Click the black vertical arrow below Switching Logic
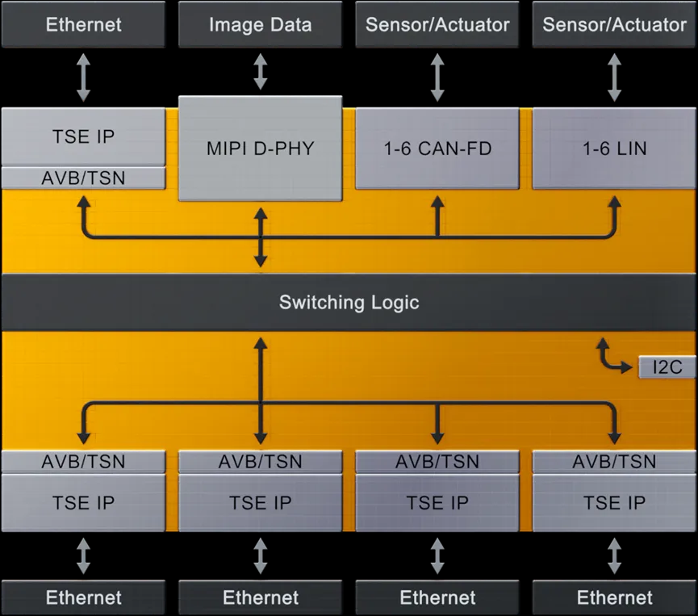698x616 pixels. [261, 391]
